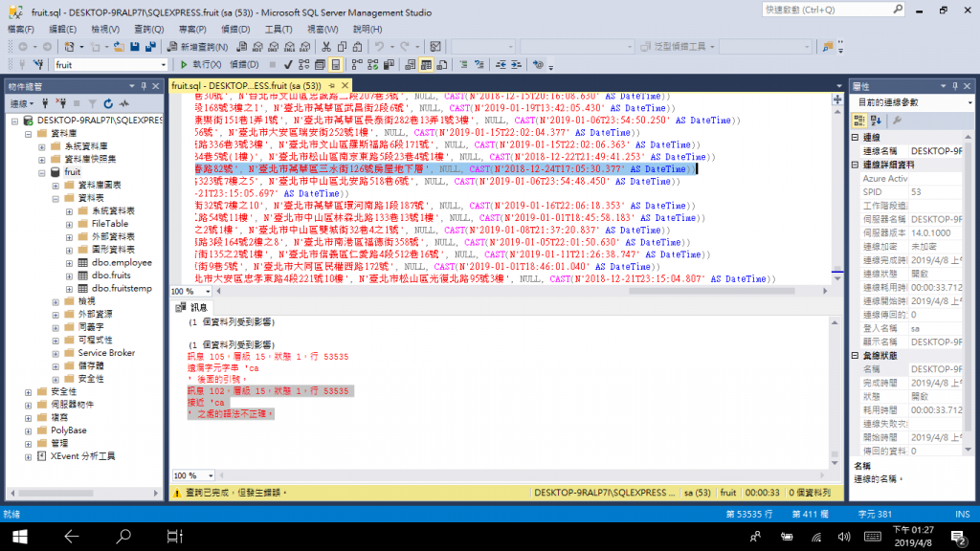Click the MDX query icon
This screenshot has width=980, height=551.
click(x=257, y=47)
